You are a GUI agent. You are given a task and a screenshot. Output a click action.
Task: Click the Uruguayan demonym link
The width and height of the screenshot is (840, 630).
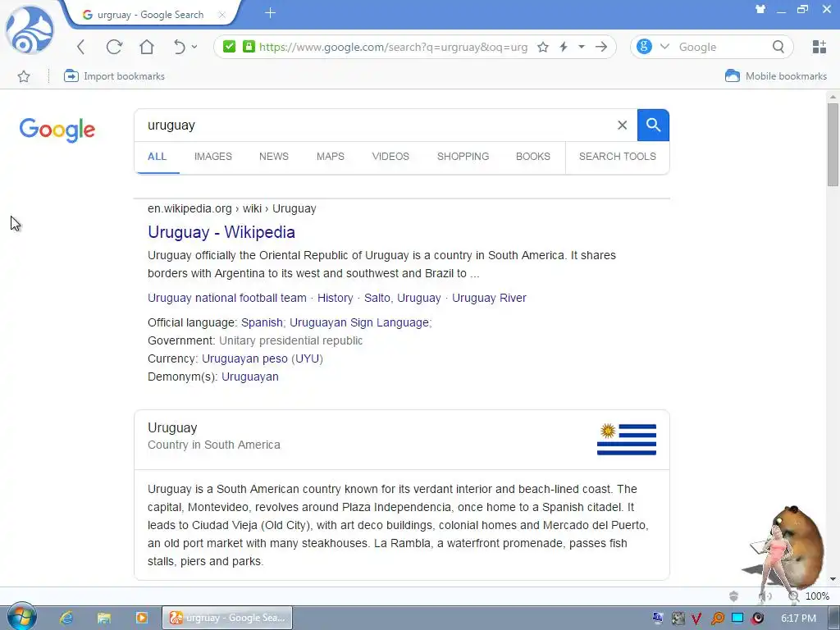pos(250,377)
